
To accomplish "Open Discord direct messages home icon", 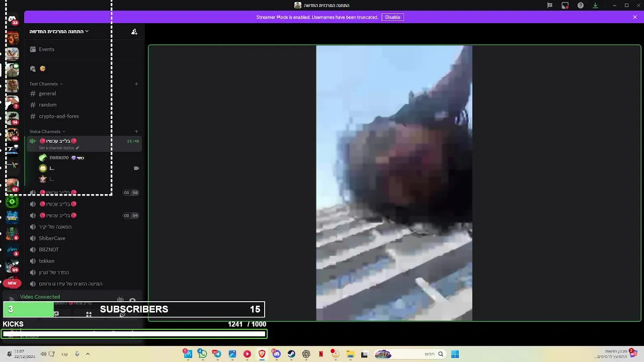I will click(x=12, y=19).
